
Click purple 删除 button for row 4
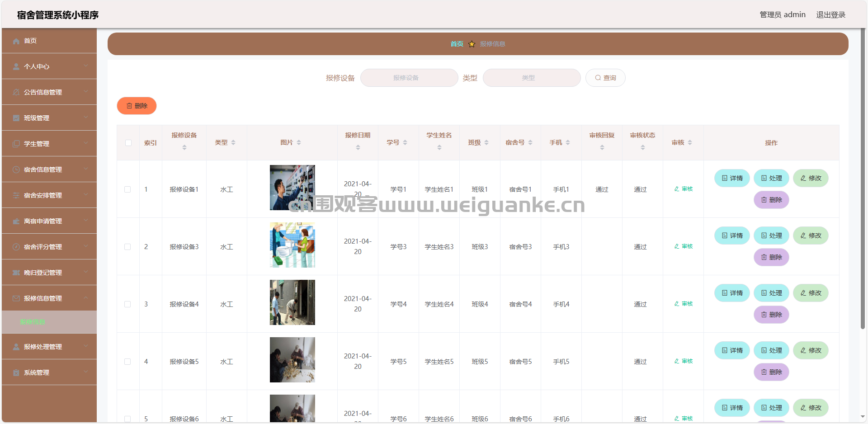click(771, 372)
